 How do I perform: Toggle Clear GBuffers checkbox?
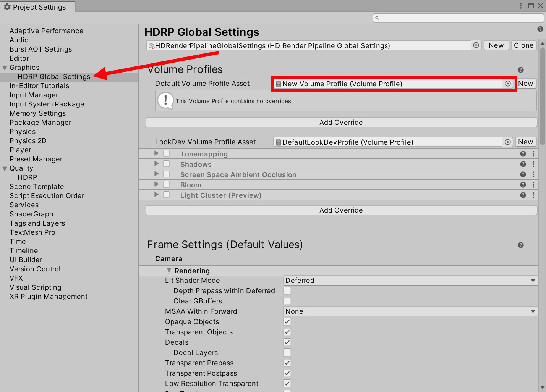click(287, 301)
